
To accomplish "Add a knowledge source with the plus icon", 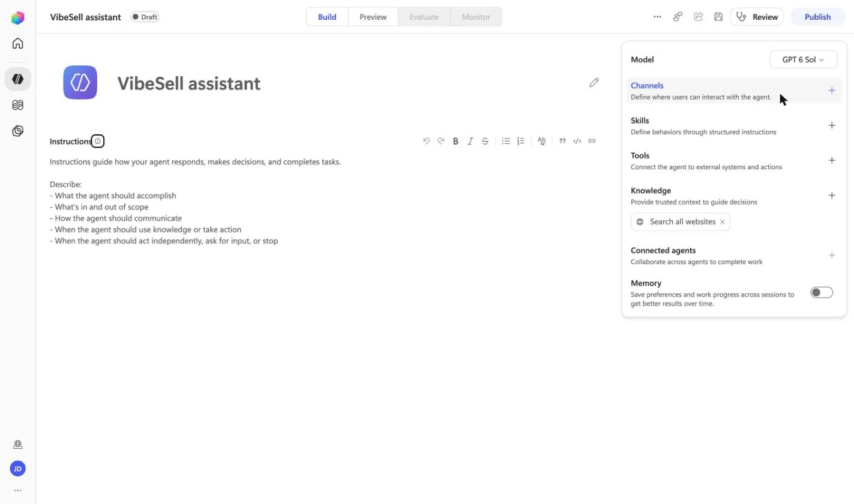I will click(832, 195).
